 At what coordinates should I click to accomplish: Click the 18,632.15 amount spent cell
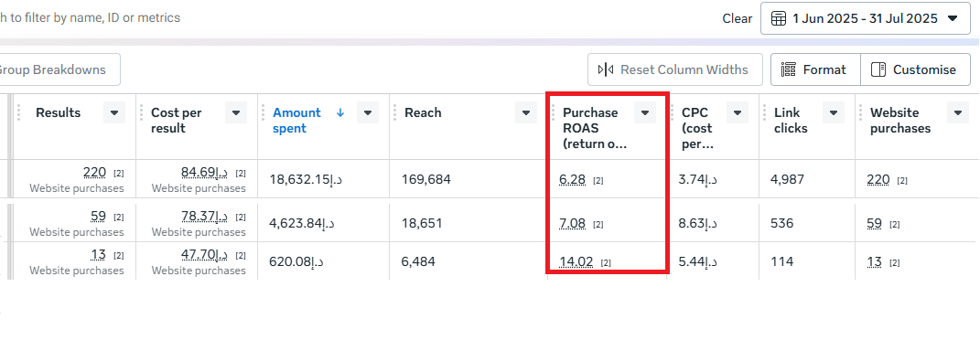(x=307, y=180)
